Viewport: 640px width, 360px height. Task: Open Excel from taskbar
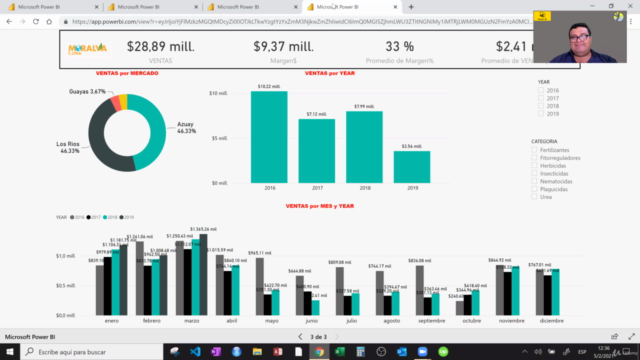pos(340,351)
